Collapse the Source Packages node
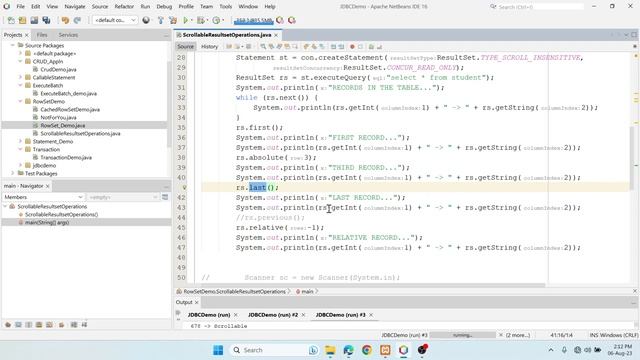Viewport: 640px width, 360px height. point(13,45)
